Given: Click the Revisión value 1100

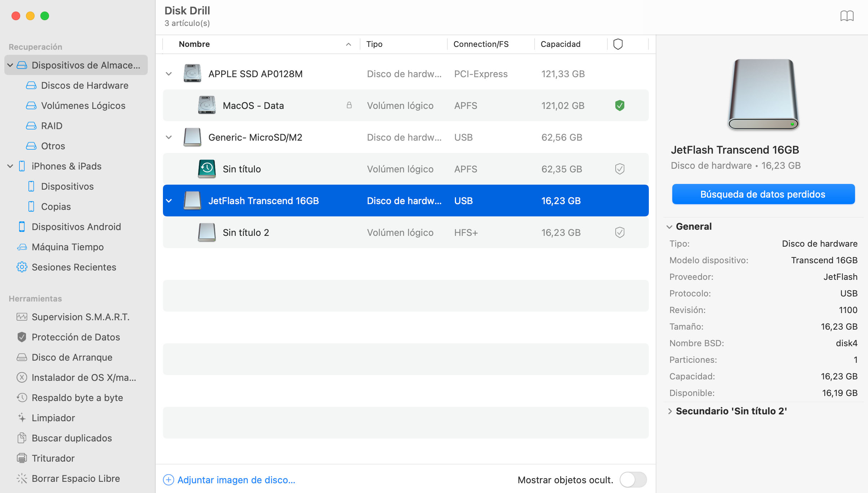Looking at the screenshot, I should (x=848, y=310).
